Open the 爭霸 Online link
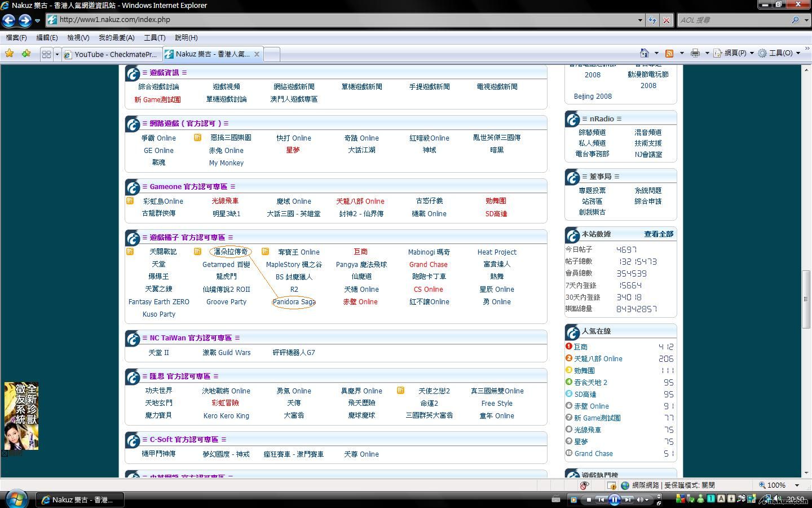 click(x=158, y=138)
